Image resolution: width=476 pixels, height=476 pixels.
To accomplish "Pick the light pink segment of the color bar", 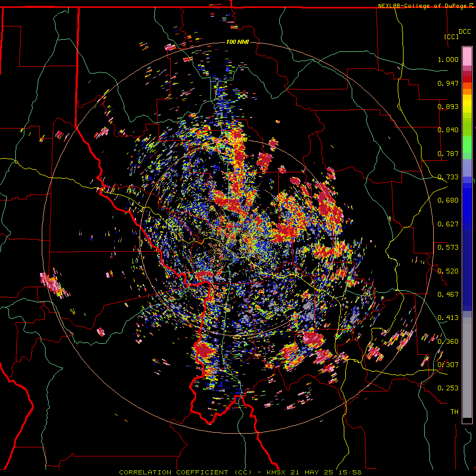I will tap(467, 56).
